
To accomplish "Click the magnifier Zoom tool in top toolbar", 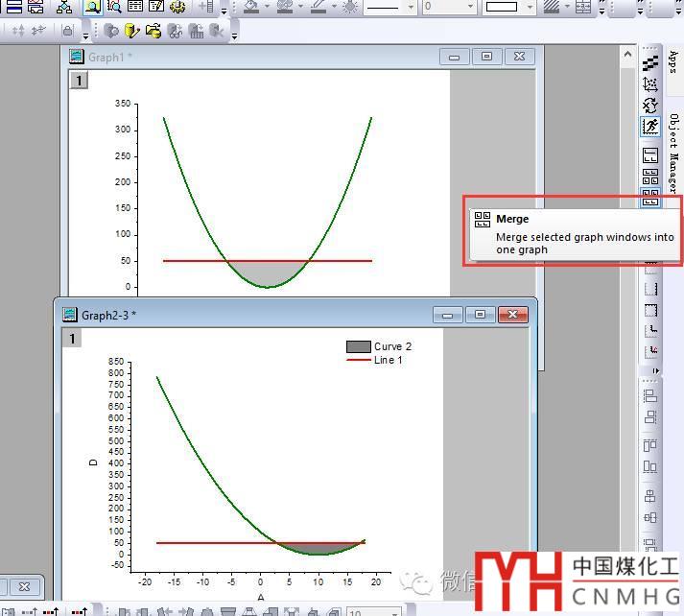I will 93,7.
